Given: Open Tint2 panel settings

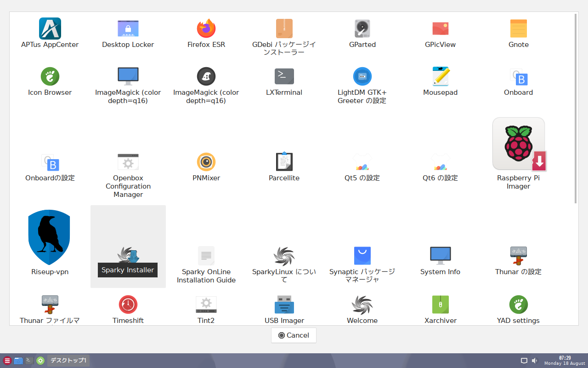Looking at the screenshot, I should tap(206, 310).
